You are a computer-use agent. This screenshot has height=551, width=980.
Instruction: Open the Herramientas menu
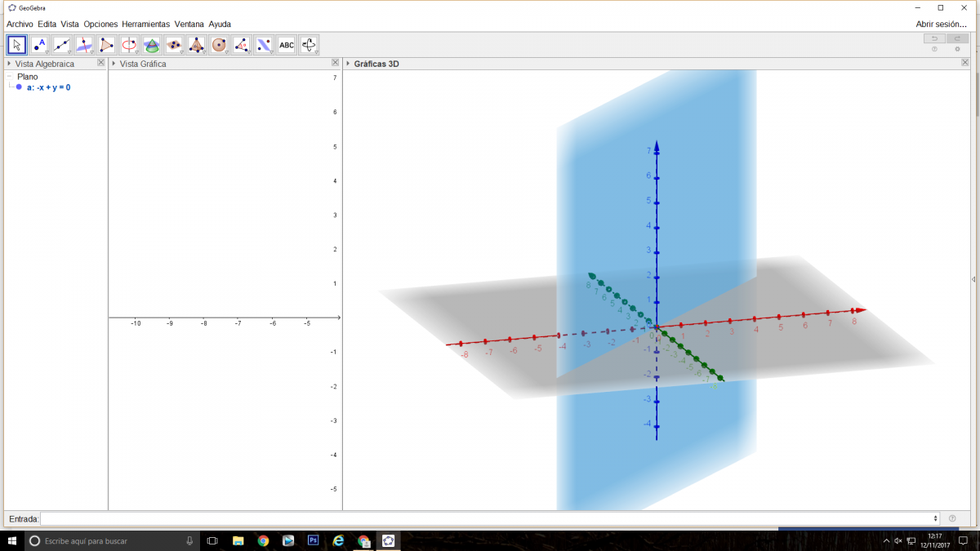click(145, 24)
